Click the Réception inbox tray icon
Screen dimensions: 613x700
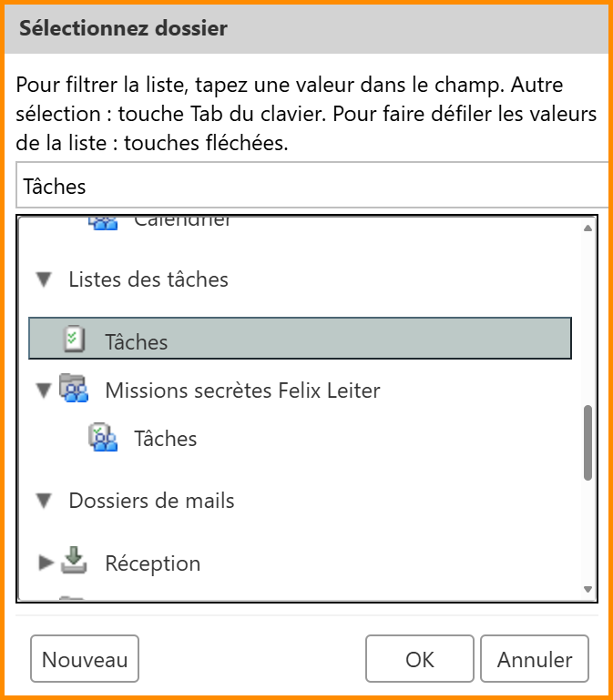click(74, 563)
